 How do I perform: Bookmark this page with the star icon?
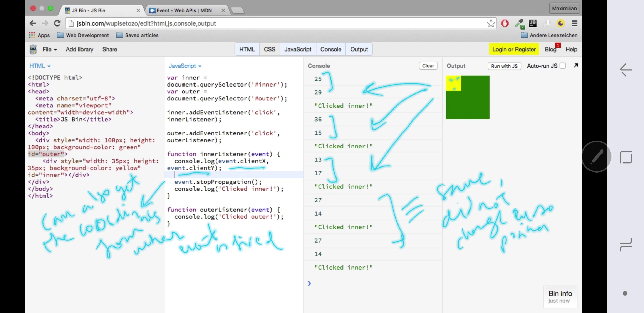491,23
